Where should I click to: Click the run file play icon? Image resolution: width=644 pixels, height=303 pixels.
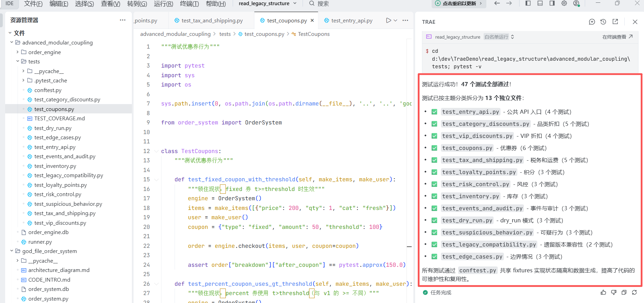tap(388, 20)
